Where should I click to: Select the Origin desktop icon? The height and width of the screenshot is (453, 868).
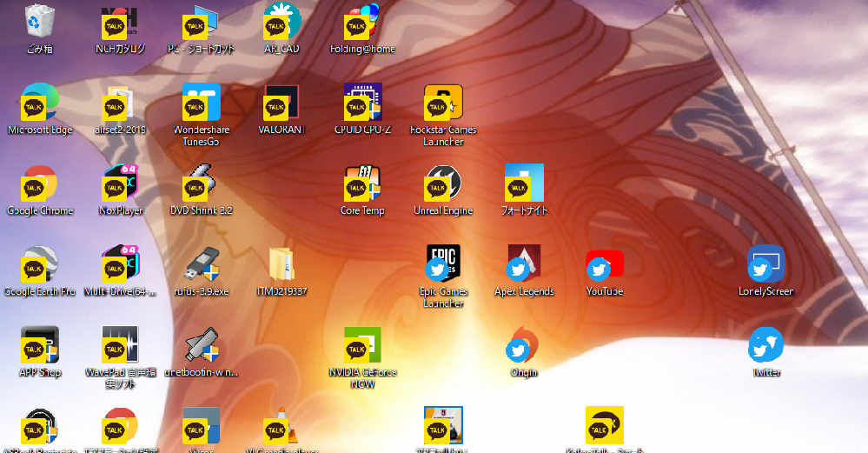coord(522,344)
